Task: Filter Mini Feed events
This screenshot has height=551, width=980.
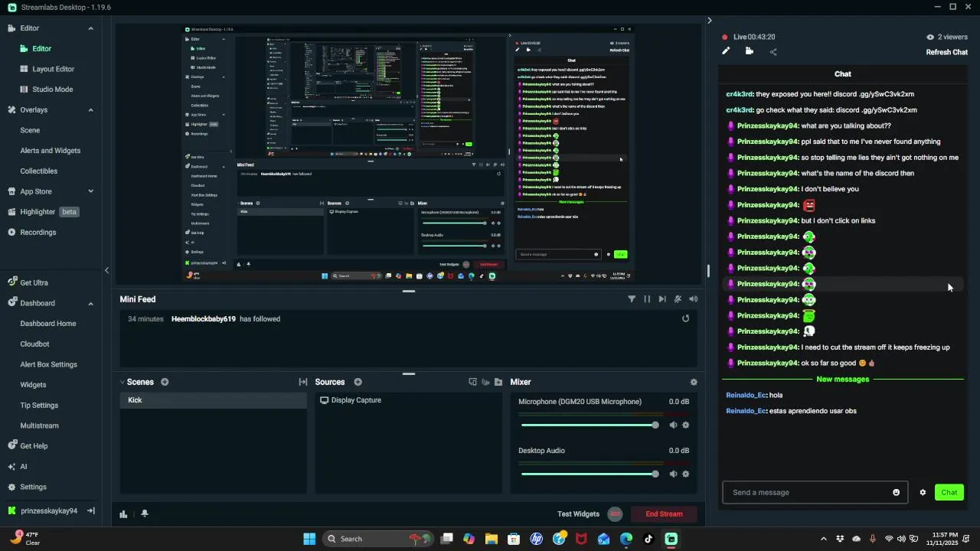Action: point(632,299)
